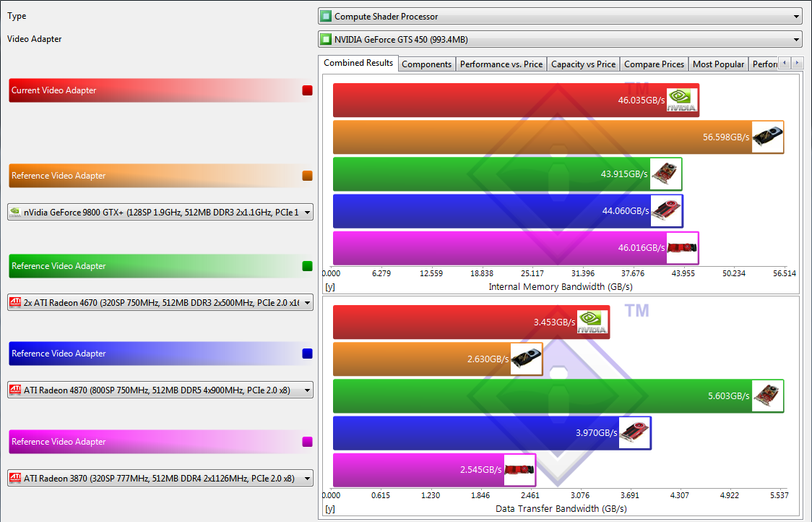Viewport: 812px width, 522px height.
Task: Click the card image on the 46.016GB/s bar
Action: click(682, 247)
